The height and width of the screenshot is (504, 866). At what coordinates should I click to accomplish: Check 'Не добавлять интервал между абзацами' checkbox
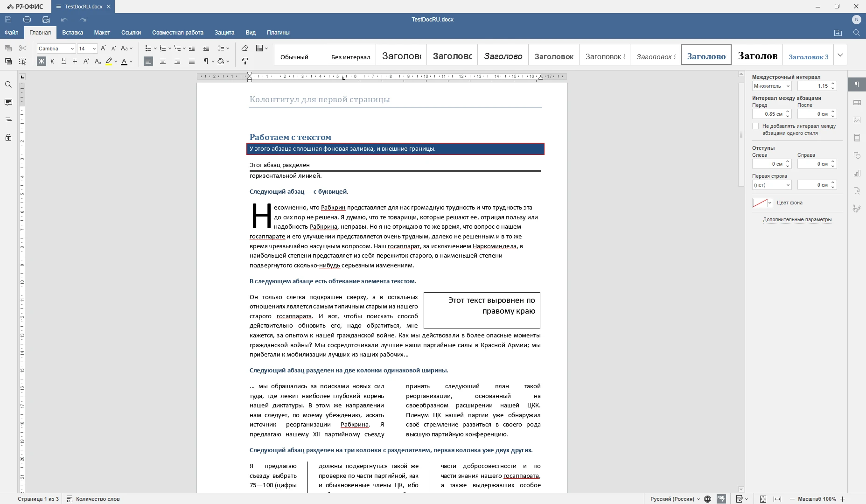click(755, 126)
